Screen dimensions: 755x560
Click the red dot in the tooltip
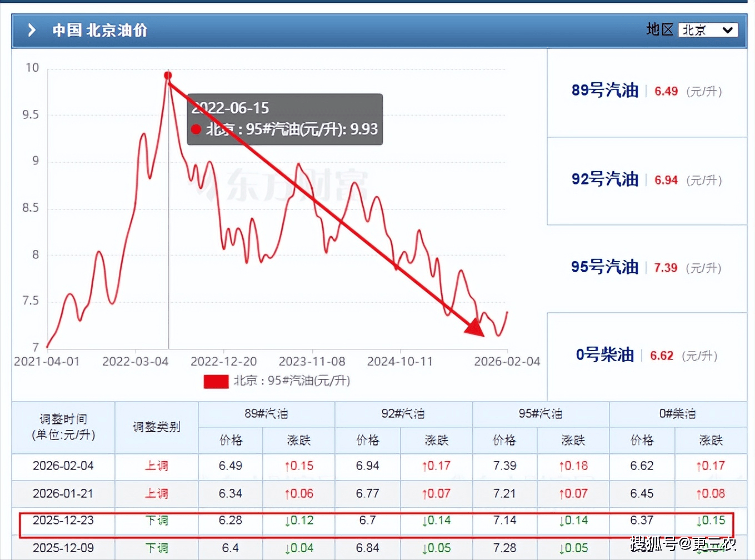[196, 129]
